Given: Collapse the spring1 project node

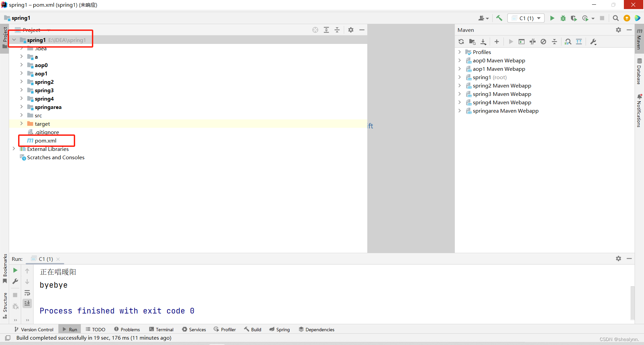Looking at the screenshot, I should pos(14,39).
